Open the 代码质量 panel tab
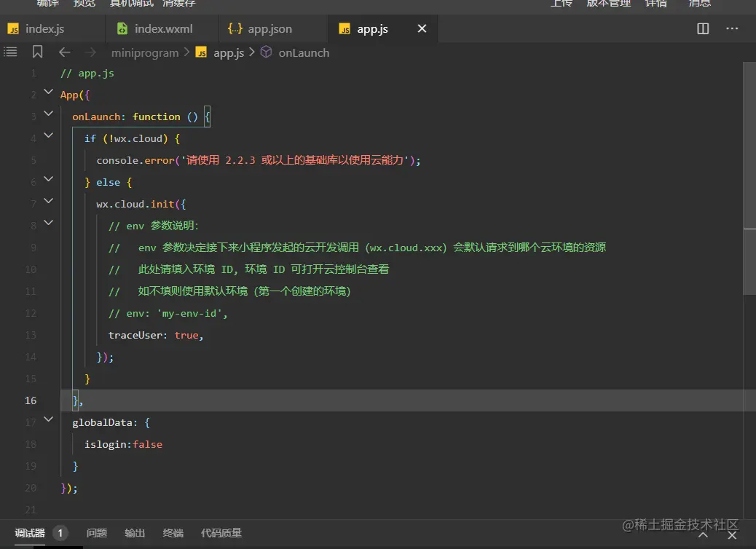This screenshot has width=756, height=549. point(221,532)
